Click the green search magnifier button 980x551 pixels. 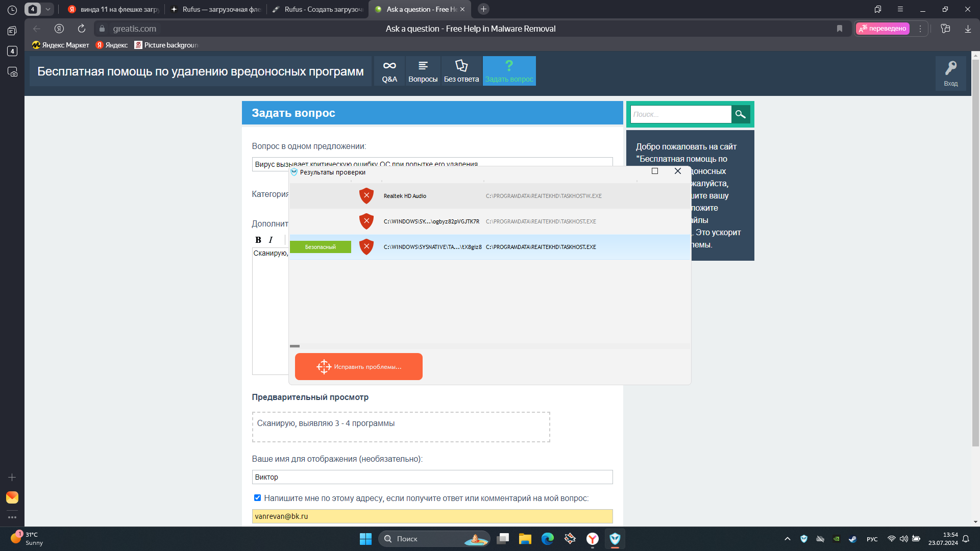point(740,114)
